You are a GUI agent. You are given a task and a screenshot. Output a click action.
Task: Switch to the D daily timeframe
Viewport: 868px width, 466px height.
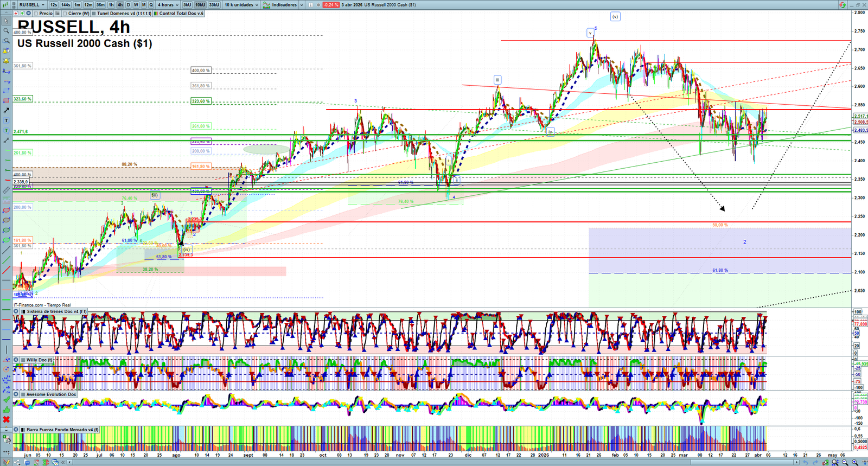point(129,5)
